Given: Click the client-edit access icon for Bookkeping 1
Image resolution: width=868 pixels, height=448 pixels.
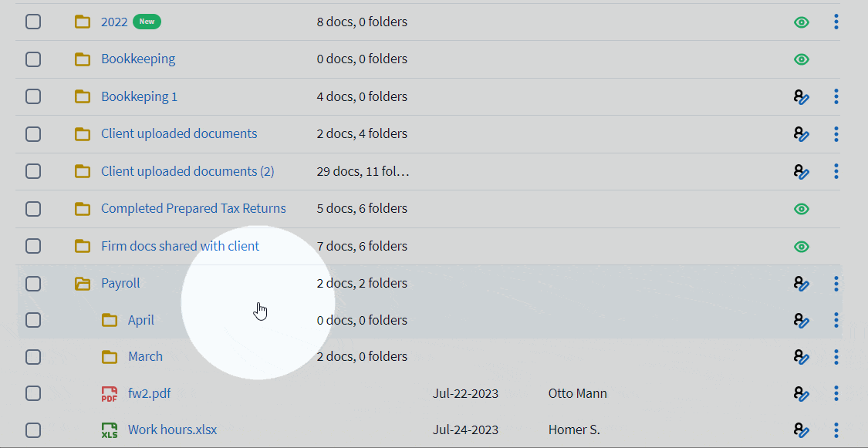Looking at the screenshot, I should tap(802, 97).
